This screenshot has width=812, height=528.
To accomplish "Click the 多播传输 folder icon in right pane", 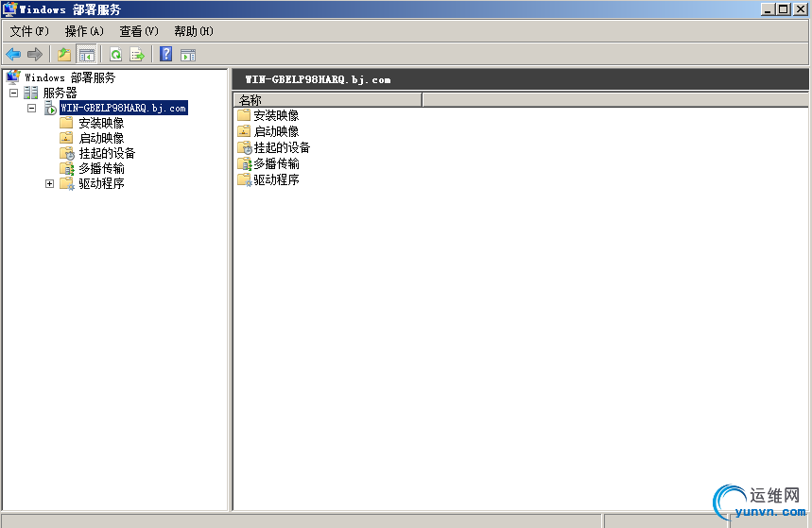I will (x=245, y=163).
